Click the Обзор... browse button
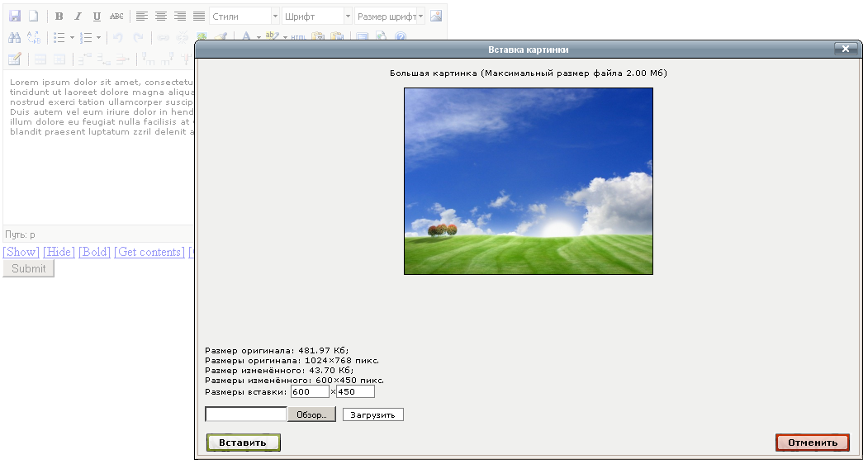 [x=311, y=414]
